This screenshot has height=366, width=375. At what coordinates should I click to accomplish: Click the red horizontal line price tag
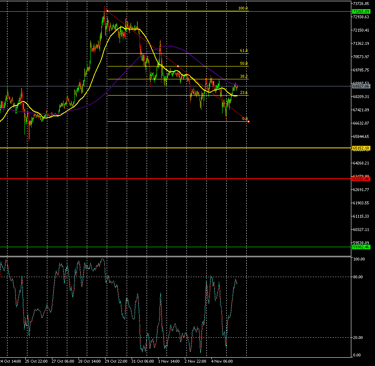(x=361, y=179)
